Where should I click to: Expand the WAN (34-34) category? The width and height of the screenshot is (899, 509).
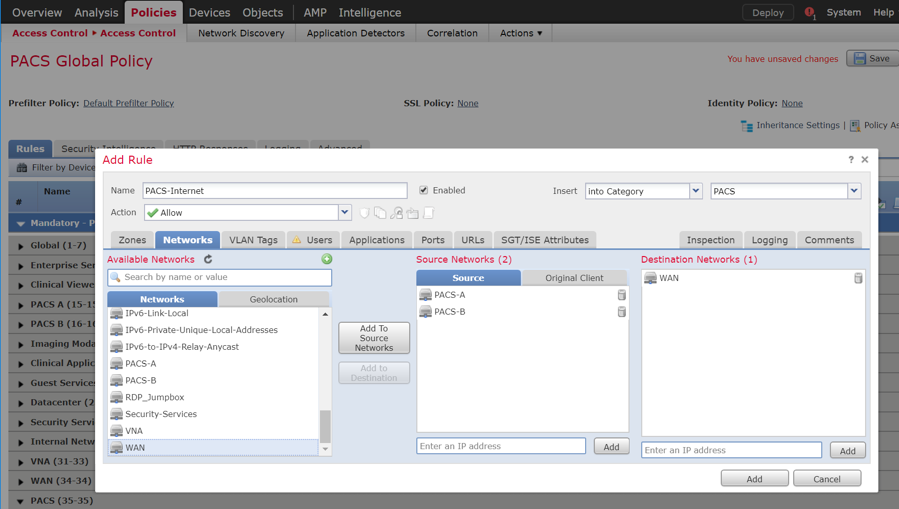[21, 481]
